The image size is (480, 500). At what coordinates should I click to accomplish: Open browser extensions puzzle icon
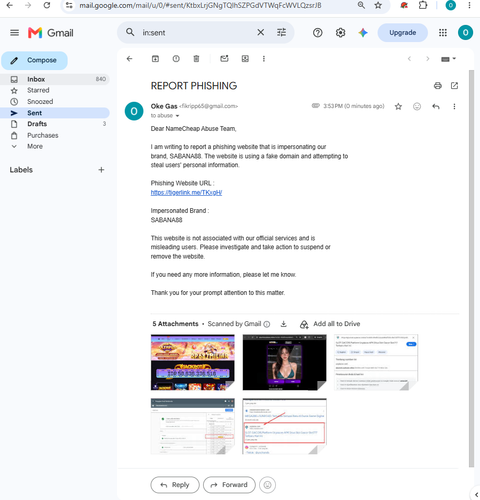click(x=423, y=5)
